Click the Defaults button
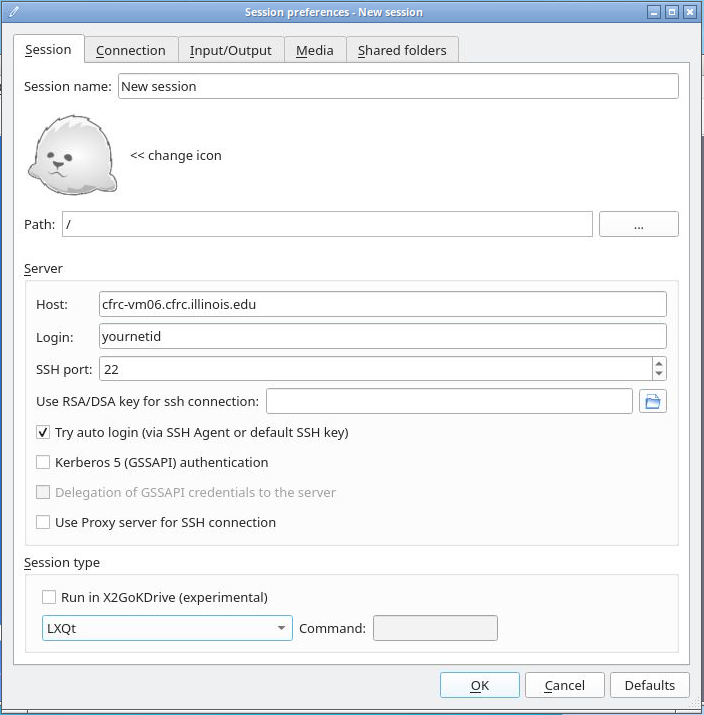The height and width of the screenshot is (715, 704). point(650,685)
